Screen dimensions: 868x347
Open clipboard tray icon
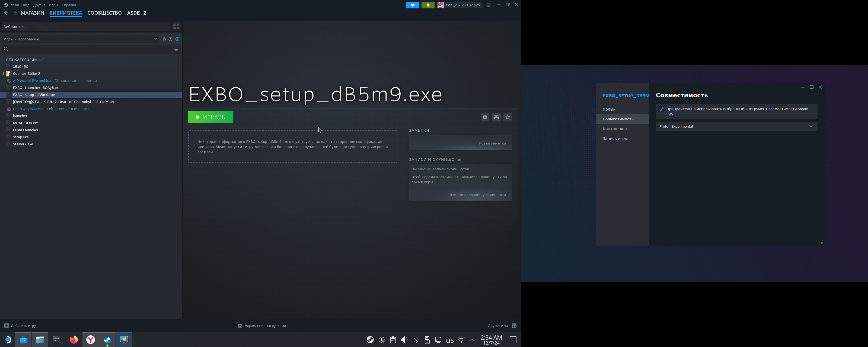pos(393,340)
